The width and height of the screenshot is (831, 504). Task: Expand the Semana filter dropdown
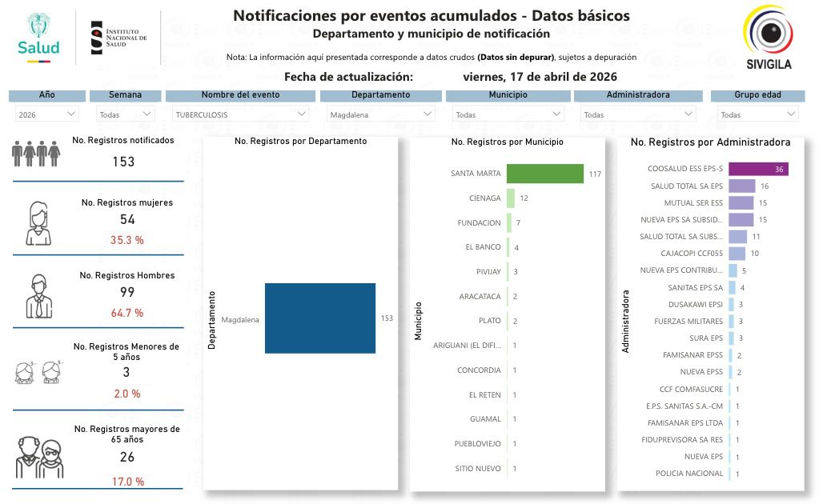(125, 114)
